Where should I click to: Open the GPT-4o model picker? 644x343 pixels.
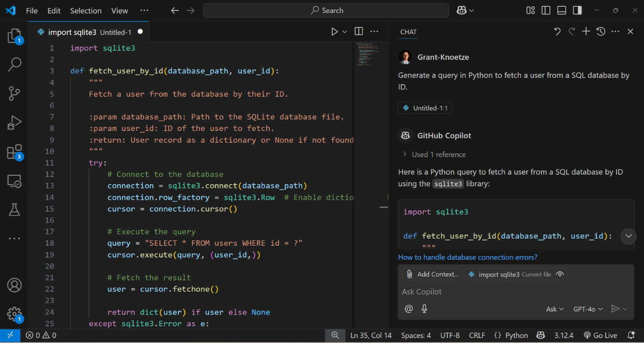[587, 309]
